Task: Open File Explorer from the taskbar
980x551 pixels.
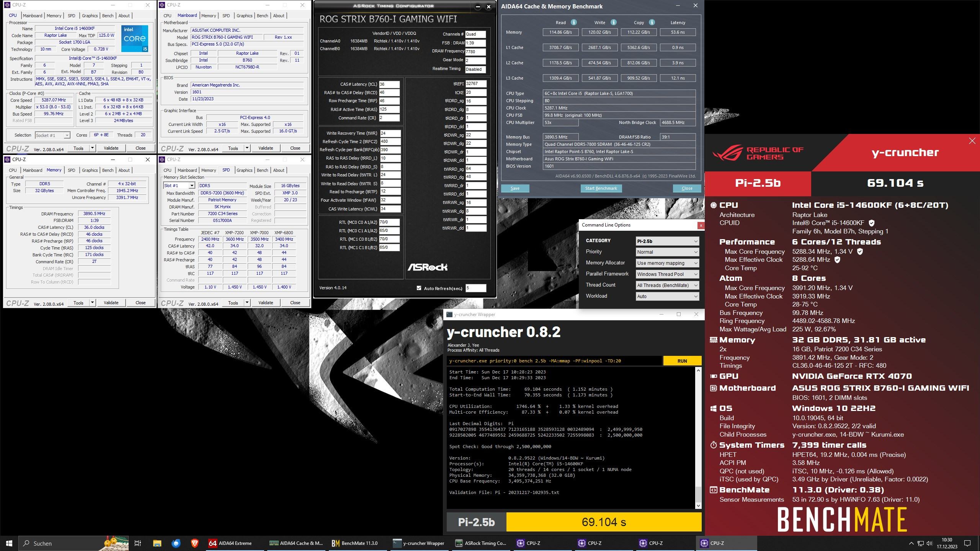Action: tap(157, 543)
